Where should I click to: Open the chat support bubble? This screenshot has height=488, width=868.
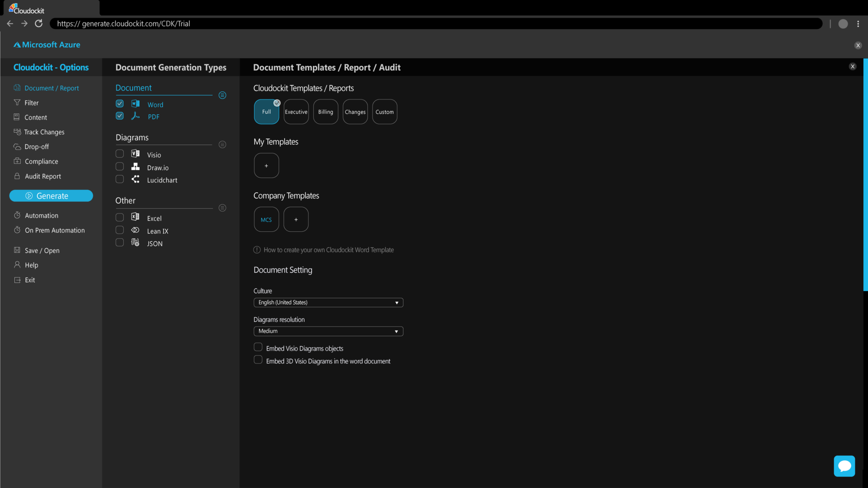[844, 466]
